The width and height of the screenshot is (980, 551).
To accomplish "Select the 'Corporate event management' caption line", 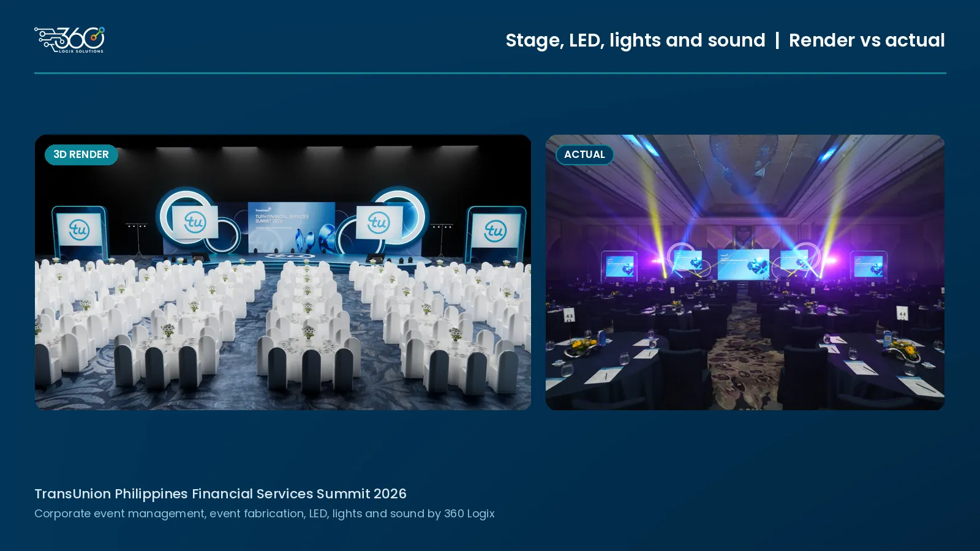I will point(265,514).
